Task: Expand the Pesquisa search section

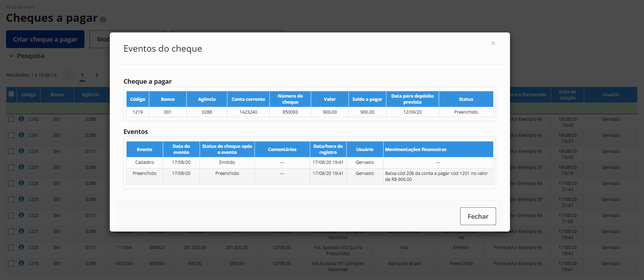Action: [26, 56]
